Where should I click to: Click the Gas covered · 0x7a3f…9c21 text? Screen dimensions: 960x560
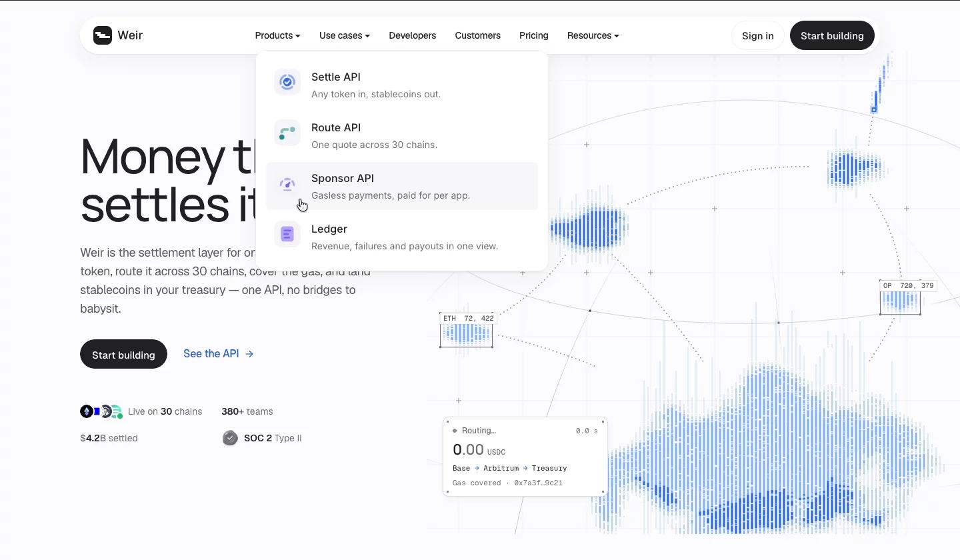[507, 483]
